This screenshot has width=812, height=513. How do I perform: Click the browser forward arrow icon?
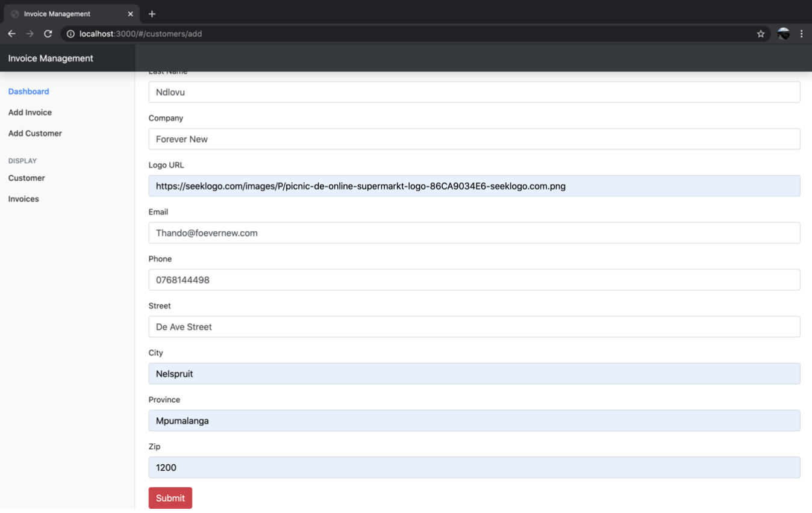click(30, 34)
